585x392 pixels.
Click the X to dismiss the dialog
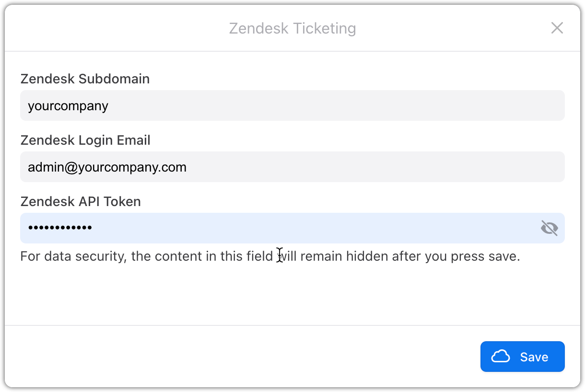tap(557, 28)
